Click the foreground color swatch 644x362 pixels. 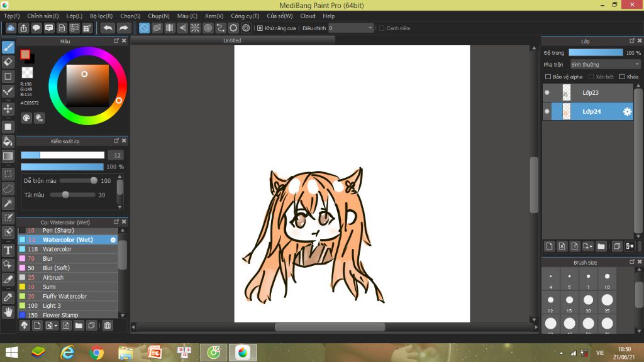(25, 54)
